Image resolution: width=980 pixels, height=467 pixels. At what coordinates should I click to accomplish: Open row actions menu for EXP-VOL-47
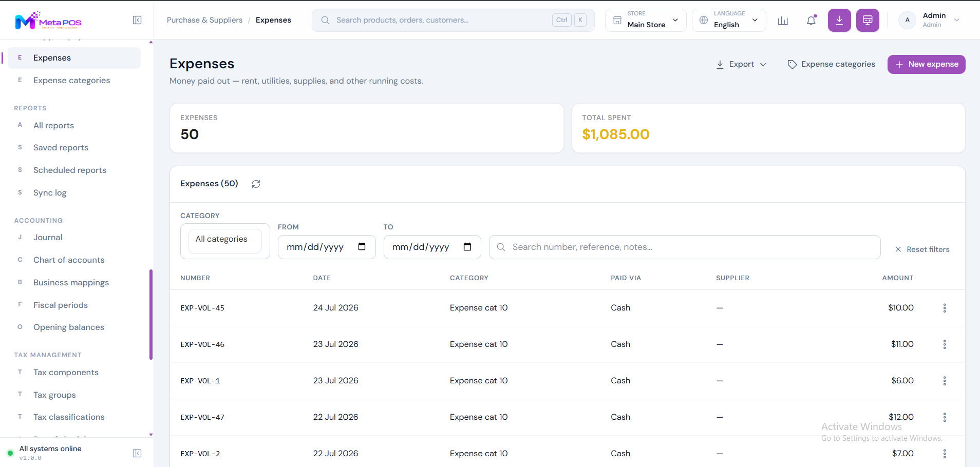pos(945,417)
